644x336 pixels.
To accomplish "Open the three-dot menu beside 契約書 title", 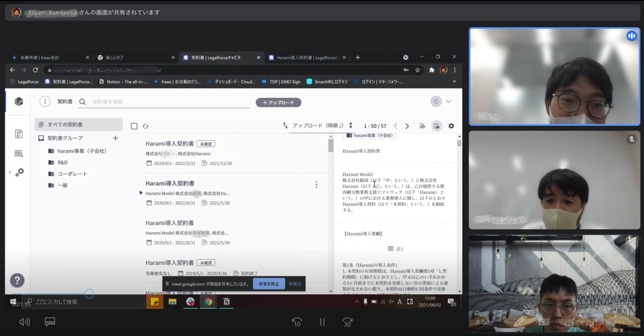I will 45,101.
